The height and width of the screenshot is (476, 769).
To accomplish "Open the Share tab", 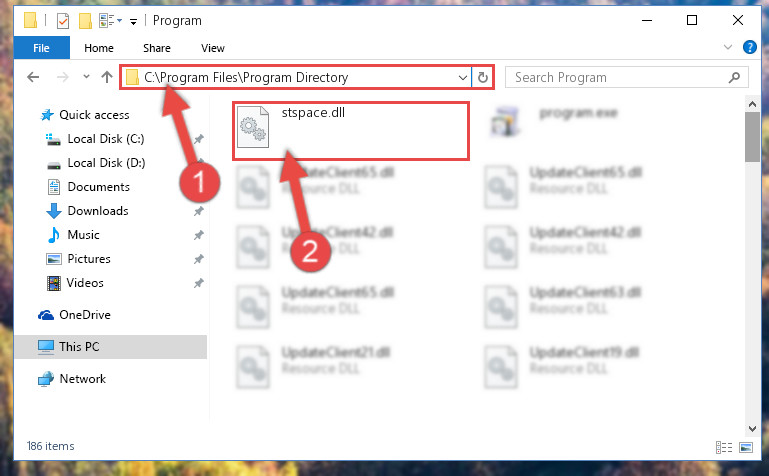I will point(157,48).
